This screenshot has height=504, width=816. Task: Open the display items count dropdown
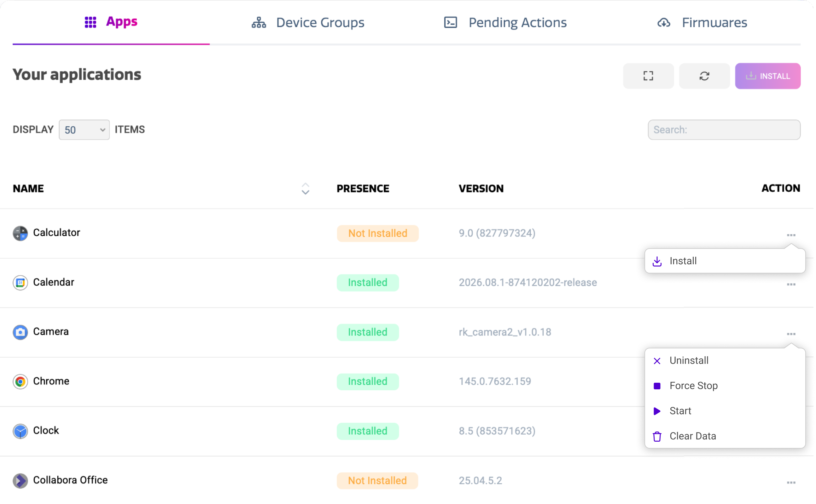point(84,130)
